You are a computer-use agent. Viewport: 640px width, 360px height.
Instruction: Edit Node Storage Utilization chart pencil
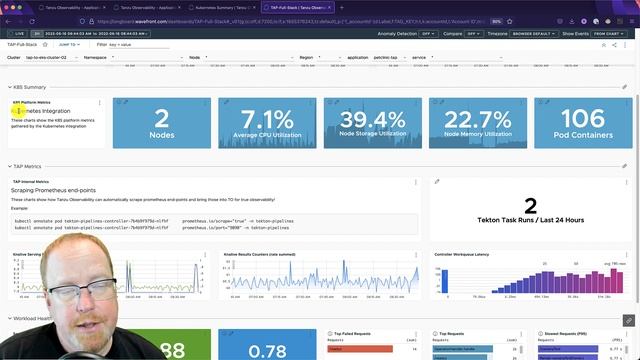337,102
